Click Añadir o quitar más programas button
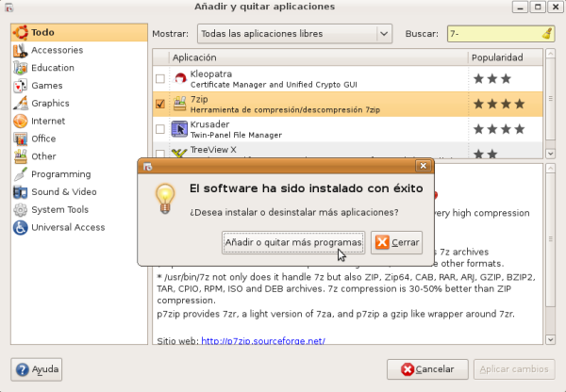The width and height of the screenshot is (566, 392). 292,243
